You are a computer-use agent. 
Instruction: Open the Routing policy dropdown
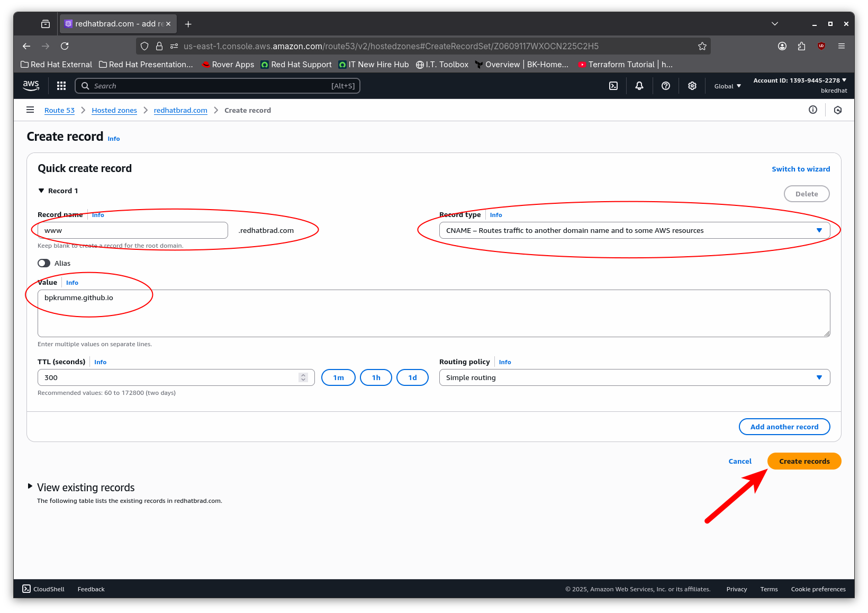point(635,377)
